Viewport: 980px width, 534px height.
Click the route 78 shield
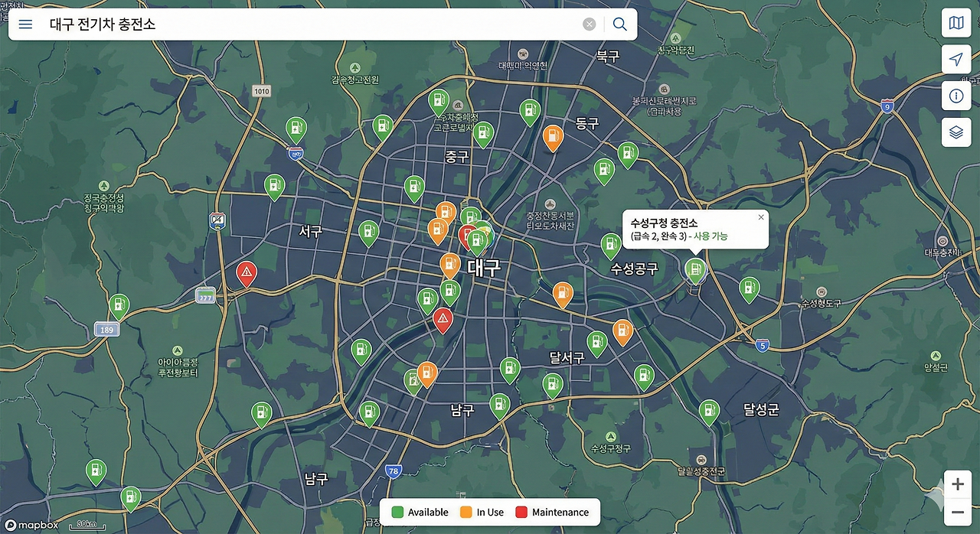tap(394, 471)
